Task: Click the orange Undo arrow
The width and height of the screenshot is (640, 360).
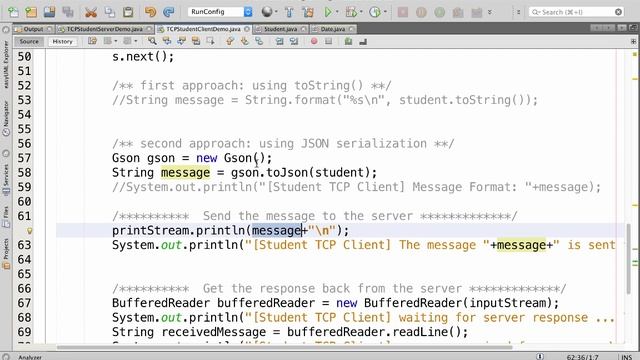Action: 150,12
